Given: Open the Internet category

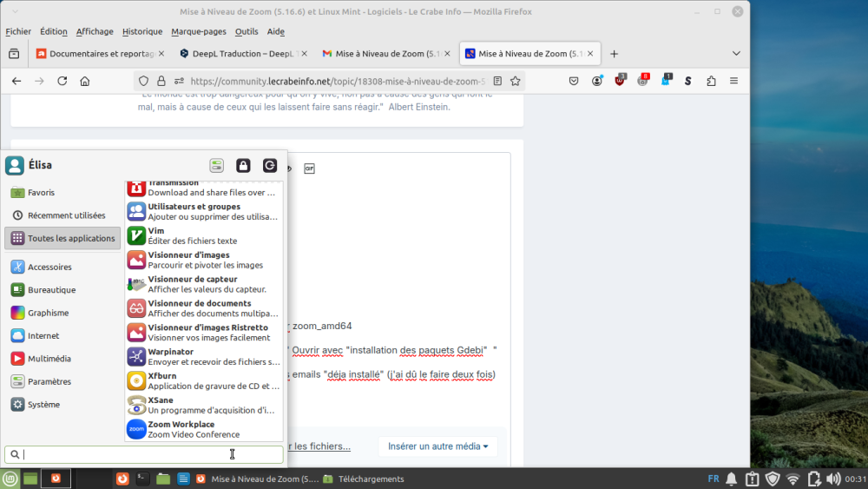Looking at the screenshot, I should [62, 335].
